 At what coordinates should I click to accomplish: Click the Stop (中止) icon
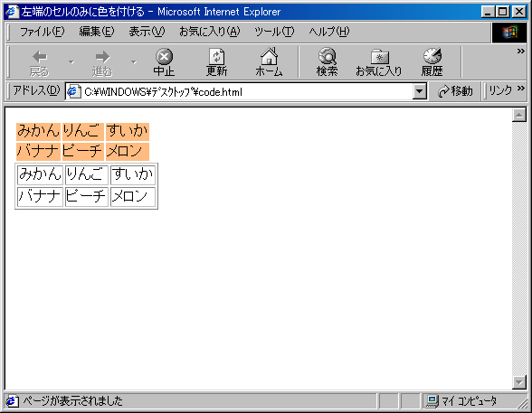coord(165,57)
